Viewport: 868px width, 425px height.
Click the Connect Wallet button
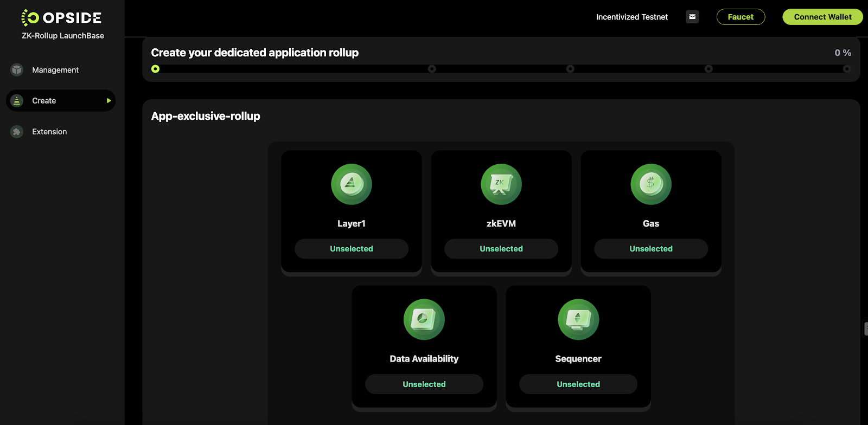[822, 17]
